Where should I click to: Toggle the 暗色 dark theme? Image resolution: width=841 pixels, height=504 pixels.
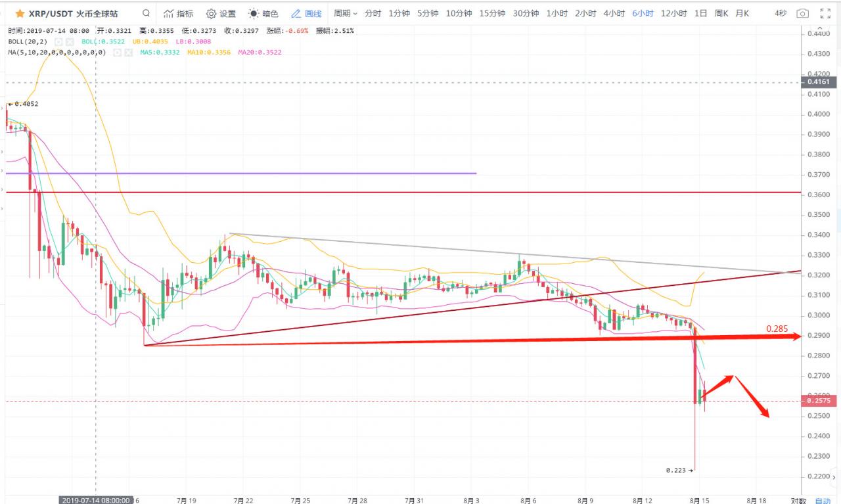263,13
